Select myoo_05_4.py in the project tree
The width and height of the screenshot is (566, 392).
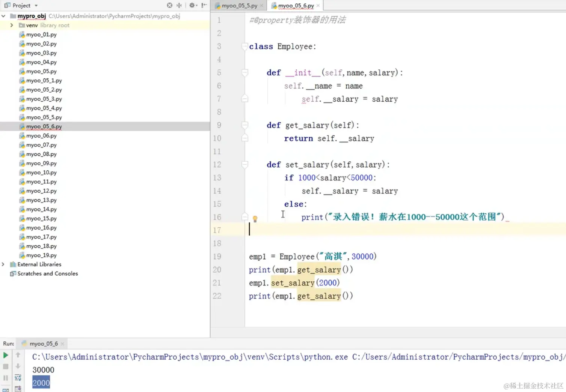[x=44, y=108]
